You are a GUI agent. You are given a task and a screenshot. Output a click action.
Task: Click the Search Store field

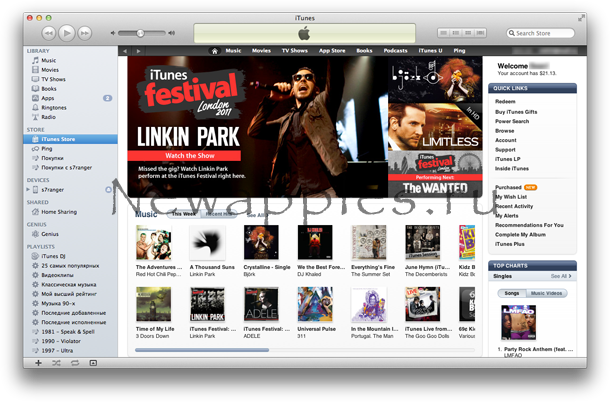[540, 33]
